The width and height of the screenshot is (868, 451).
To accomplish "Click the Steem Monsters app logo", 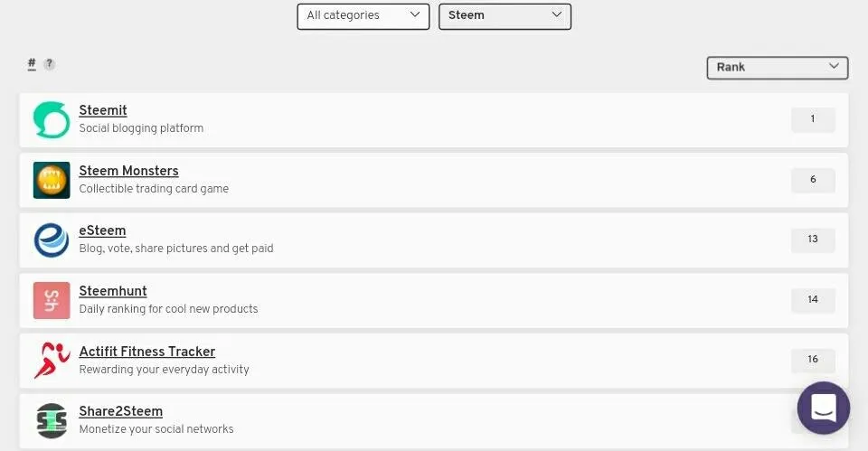I will (x=52, y=180).
